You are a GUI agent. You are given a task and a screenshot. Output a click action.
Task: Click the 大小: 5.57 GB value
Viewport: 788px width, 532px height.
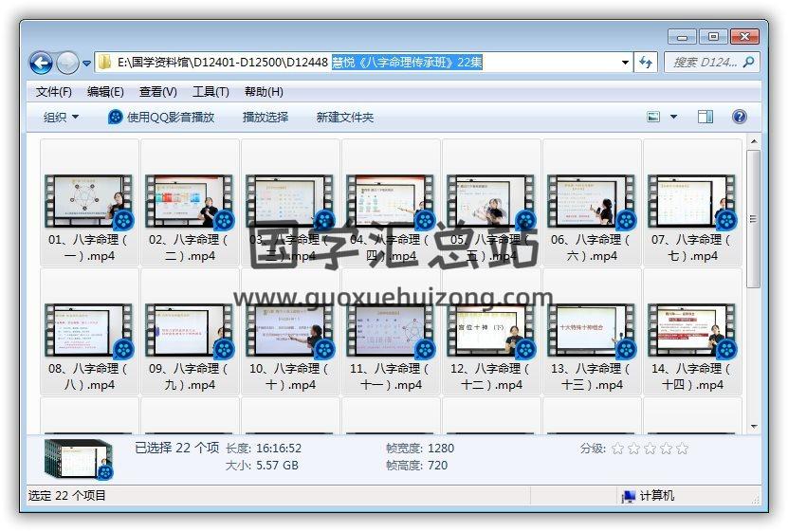[277, 466]
